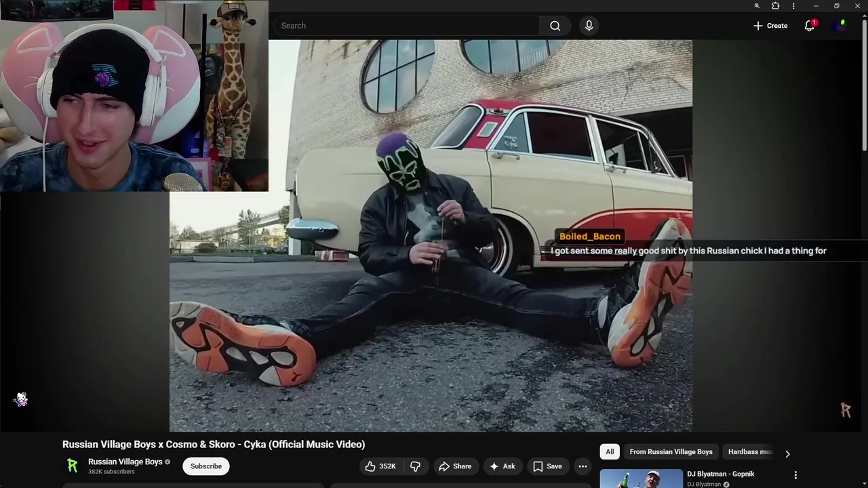
Task: Open the Ask AI button
Action: coord(502,466)
